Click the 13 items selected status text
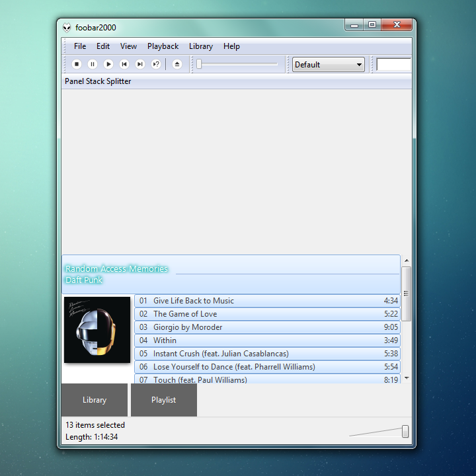Image resolution: width=476 pixels, height=476 pixels. (95, 425)
